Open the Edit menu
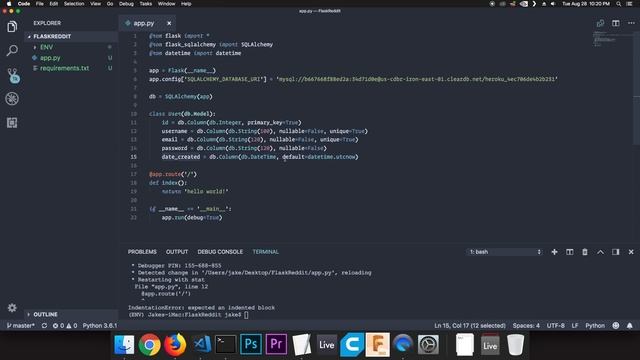Image resolution: width=640 pixels, height=360 pixels. click(x=53, y=4)
